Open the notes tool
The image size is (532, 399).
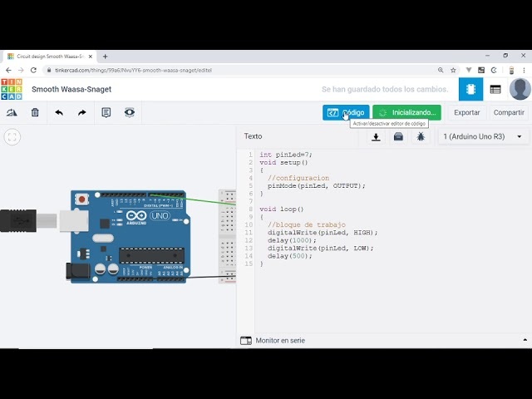click(106, 112)
